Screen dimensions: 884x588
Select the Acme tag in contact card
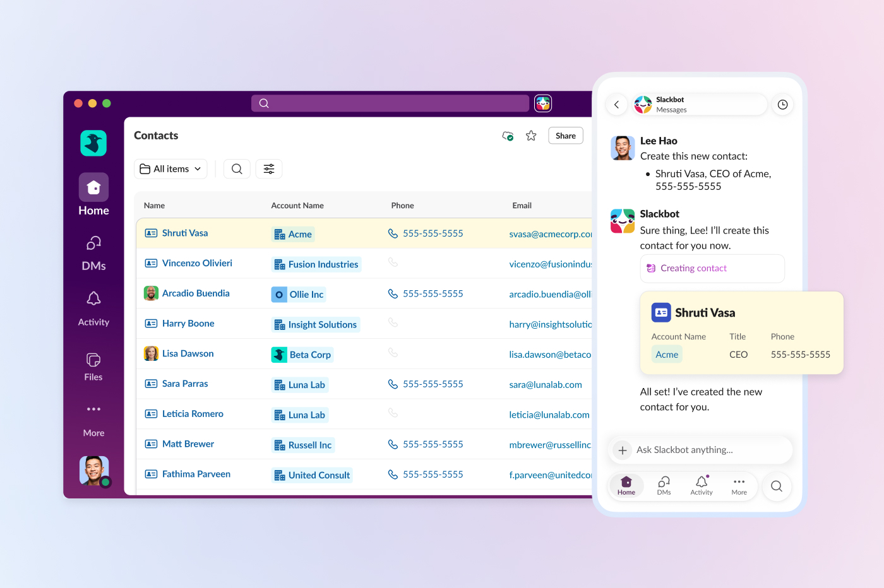coord(667,355)
